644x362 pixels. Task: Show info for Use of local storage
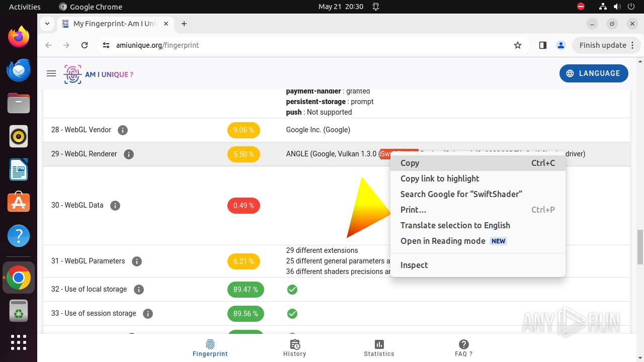(139, 290)
